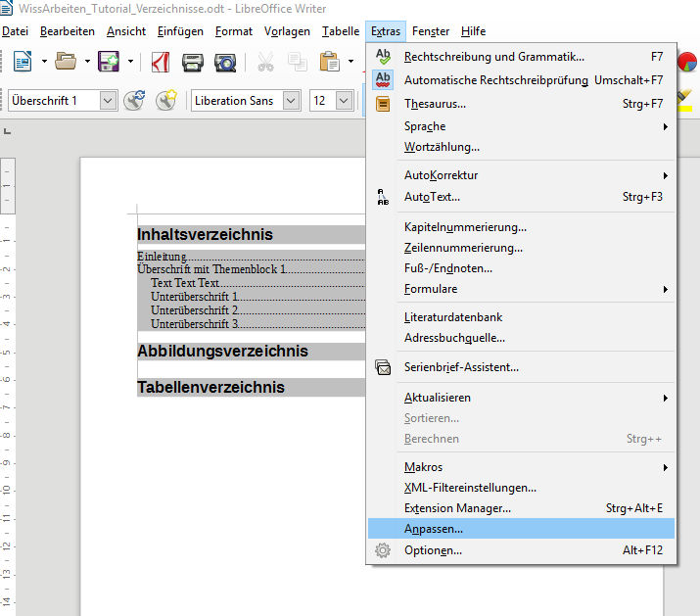This screenshot has width=700, height=616.
Task: Open paragraph style dropdown Überschrift 1
Action: coord(108,101)
